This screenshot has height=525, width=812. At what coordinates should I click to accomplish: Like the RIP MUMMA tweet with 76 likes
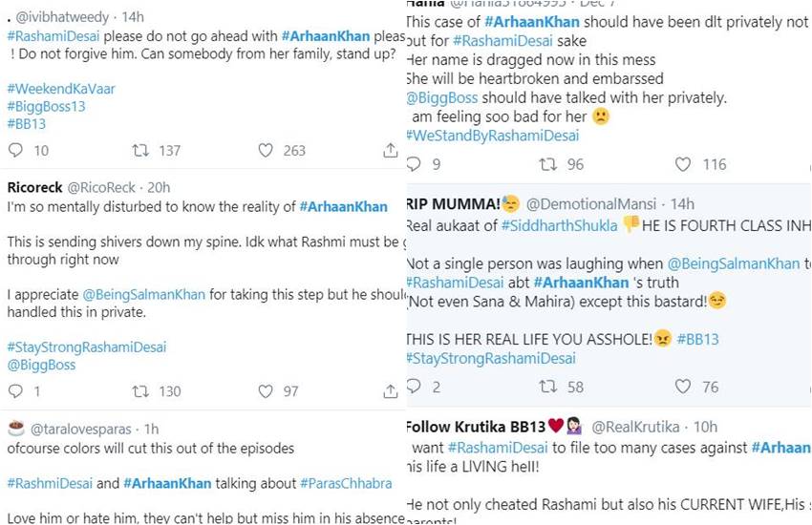pos(683,387)
